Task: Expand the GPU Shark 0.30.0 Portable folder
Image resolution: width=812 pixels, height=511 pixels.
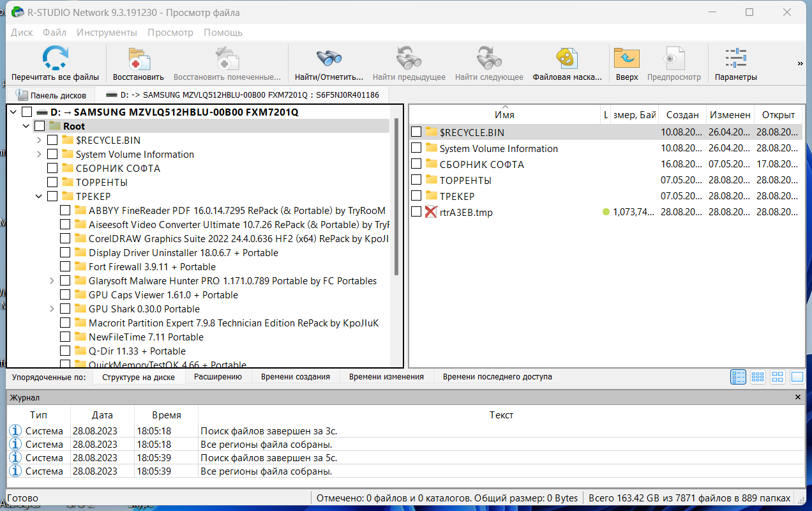Action: click(52, 309)
